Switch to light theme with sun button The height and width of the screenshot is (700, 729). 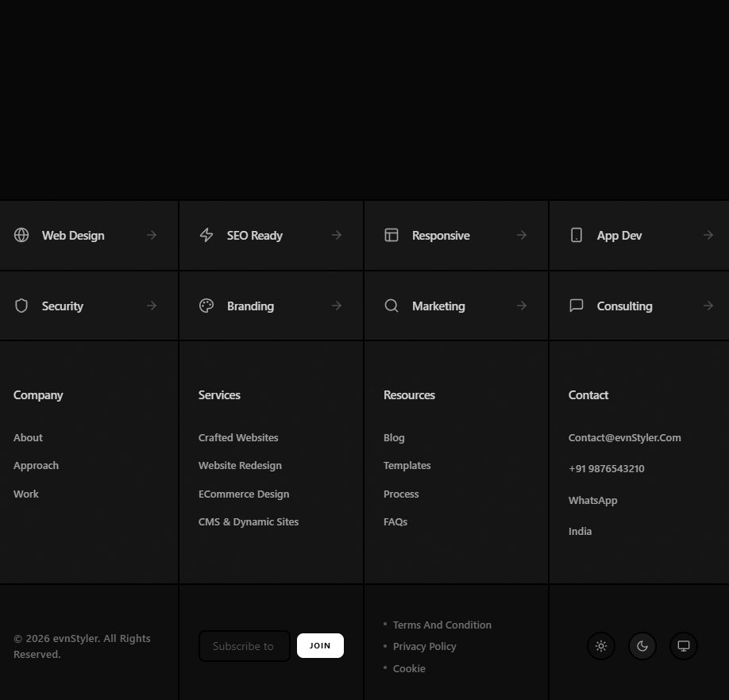tap(601, 646)
